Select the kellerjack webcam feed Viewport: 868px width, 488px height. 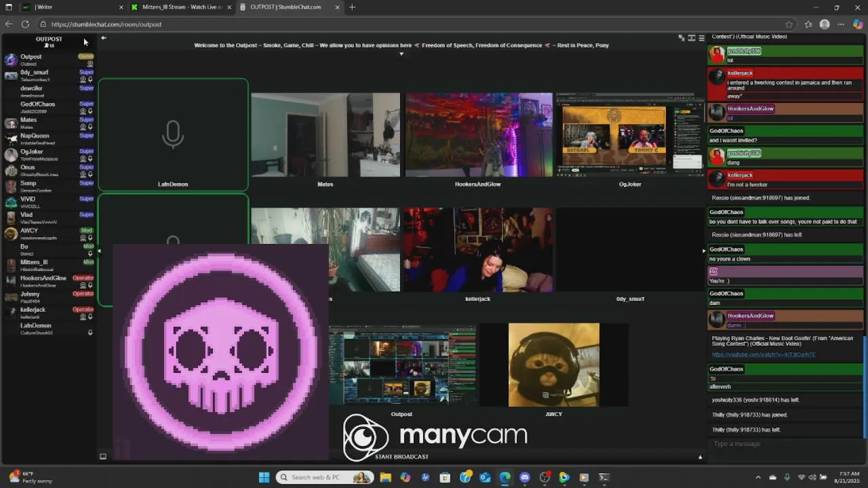[478, 249]
